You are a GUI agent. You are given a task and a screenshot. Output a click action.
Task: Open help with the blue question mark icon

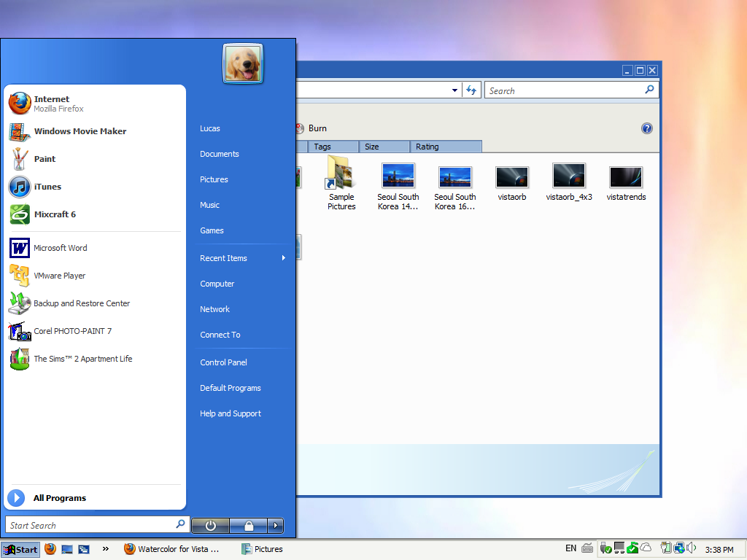click(646, 128)
